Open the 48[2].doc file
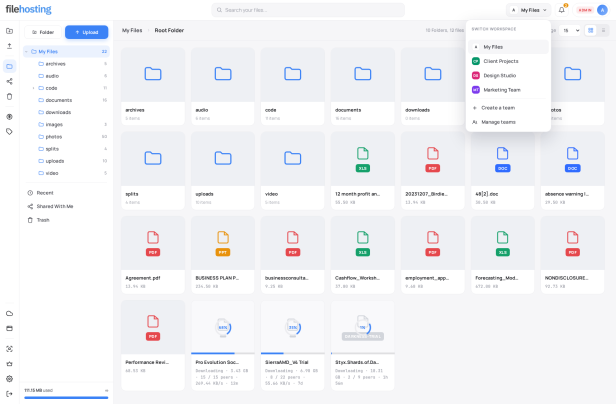The image size is (616, 404). (502, 171)
